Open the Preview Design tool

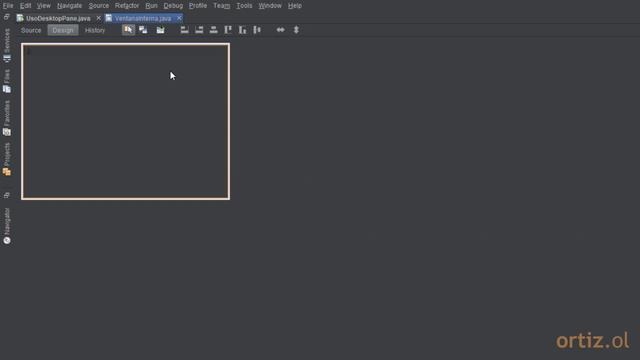(x=160, y=30)
